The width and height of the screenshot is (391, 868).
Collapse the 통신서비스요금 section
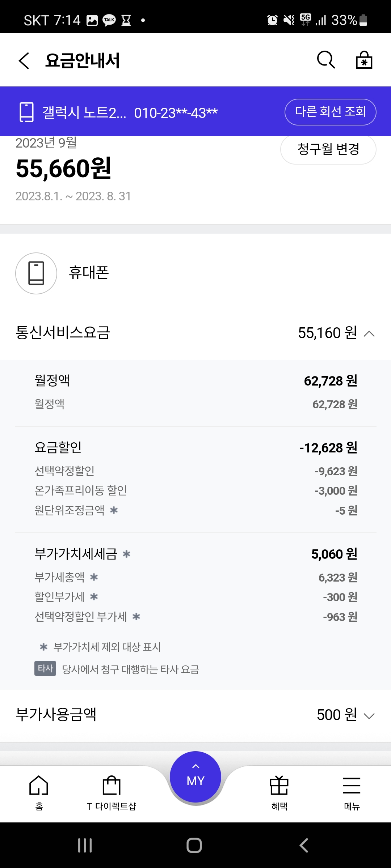[x=369, y=333]
